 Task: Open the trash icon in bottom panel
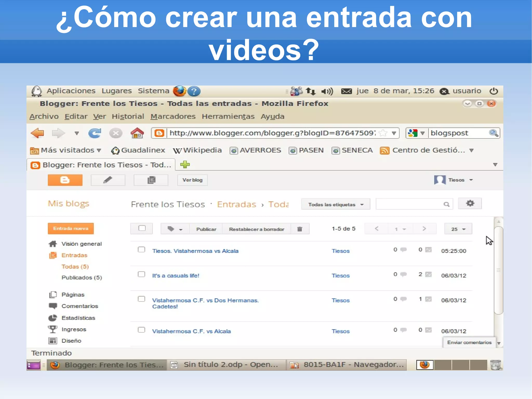tap(495, 365)
